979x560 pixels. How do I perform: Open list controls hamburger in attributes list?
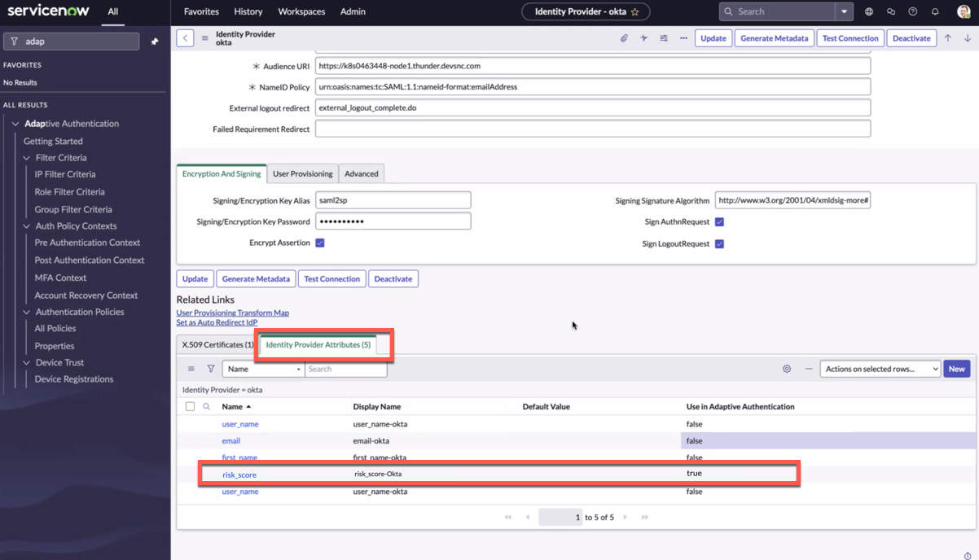click(191, 369)
